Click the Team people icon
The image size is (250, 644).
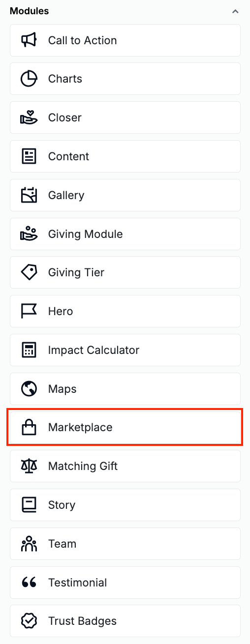click(x=29, y=544)
